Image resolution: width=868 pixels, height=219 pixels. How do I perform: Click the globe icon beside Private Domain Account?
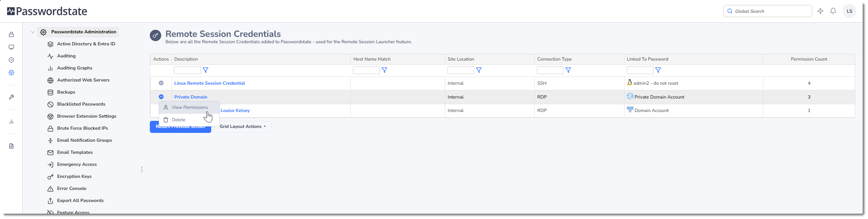(x=630, y=96)
